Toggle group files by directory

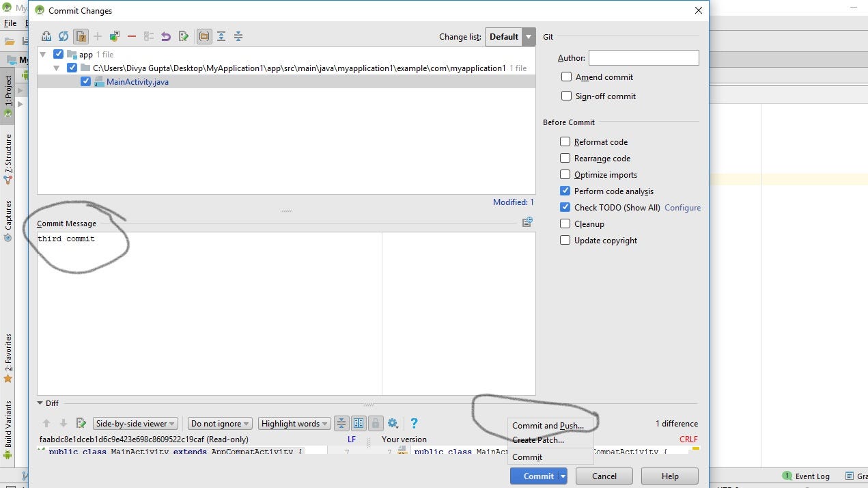204,36
